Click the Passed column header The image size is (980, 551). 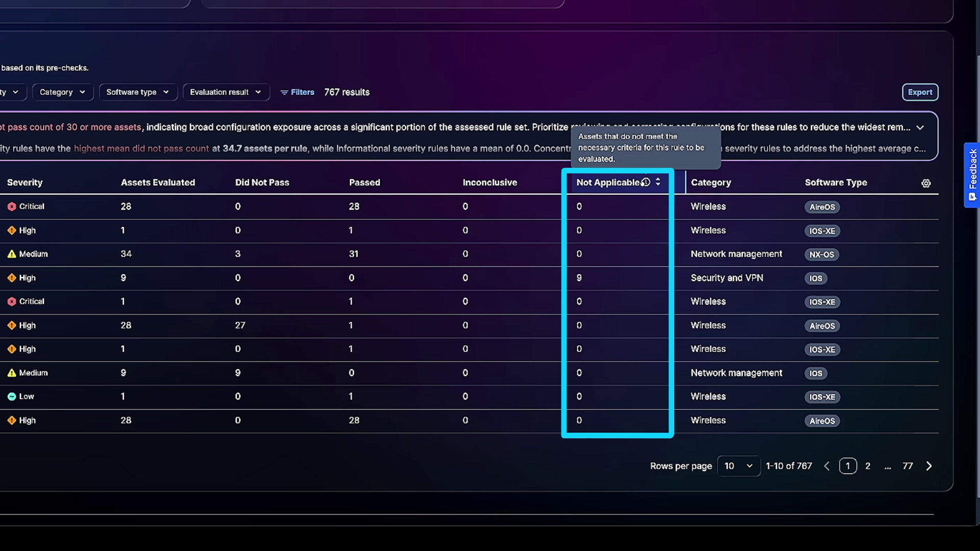coord(364,183)
